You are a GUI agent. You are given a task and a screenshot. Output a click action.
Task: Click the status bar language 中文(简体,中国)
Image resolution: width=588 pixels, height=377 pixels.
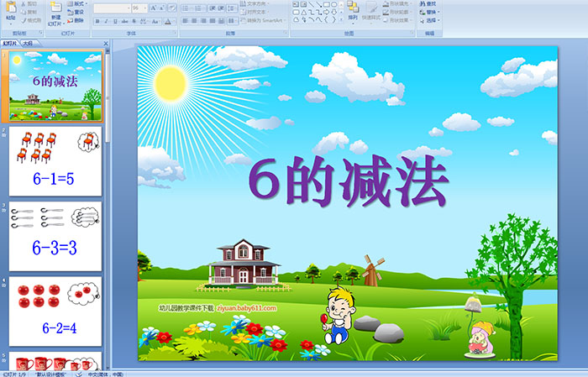click(x=106, y=374)
